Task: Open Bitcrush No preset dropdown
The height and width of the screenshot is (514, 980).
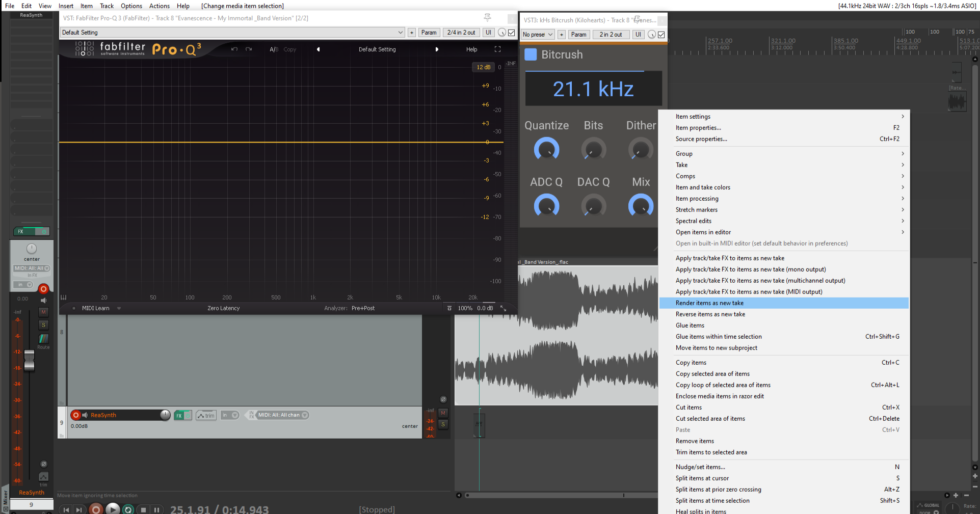Action: [538, 35]
